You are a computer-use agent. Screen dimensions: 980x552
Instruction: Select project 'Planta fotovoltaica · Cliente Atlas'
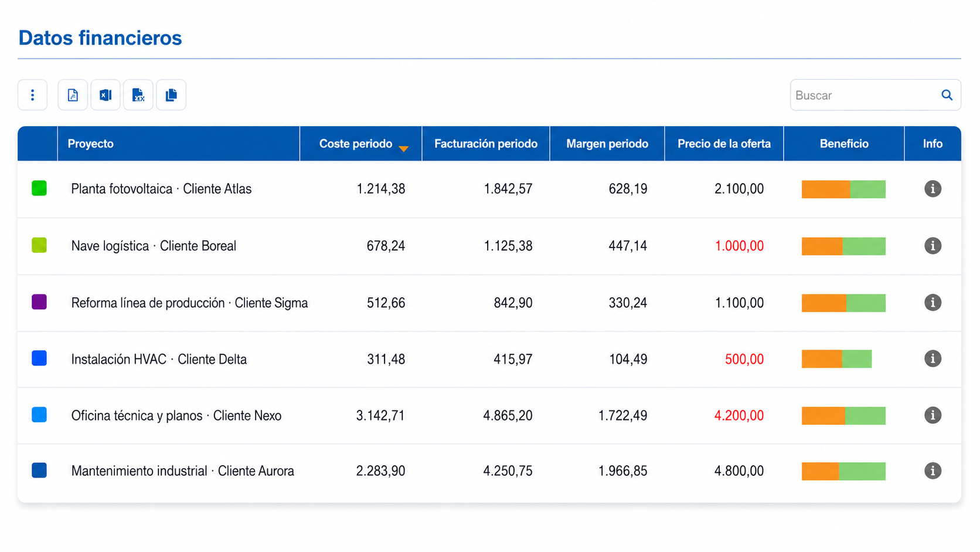(x=161, y=189)
